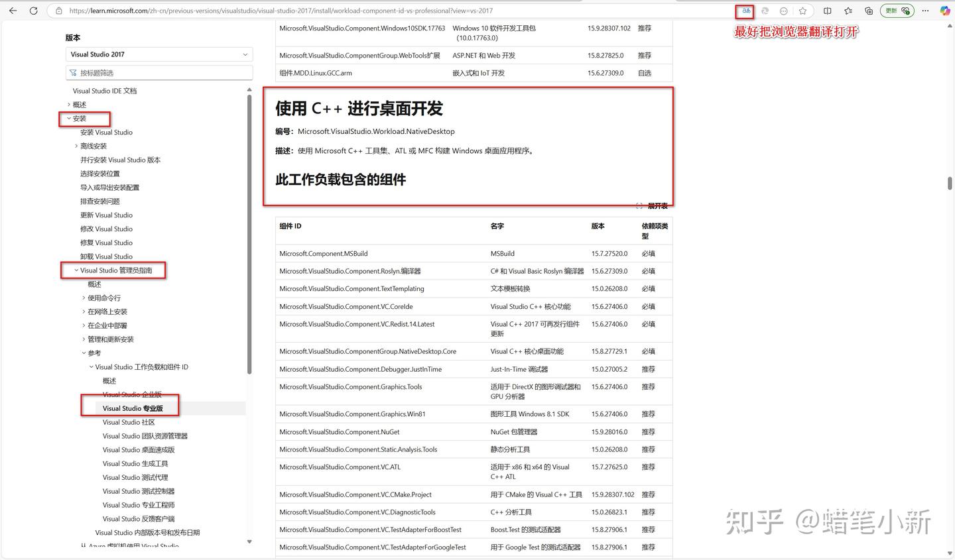Select Visual Studio 社区 in the sidebar
The height and width of the screenshot is (560, 955).
129,421
